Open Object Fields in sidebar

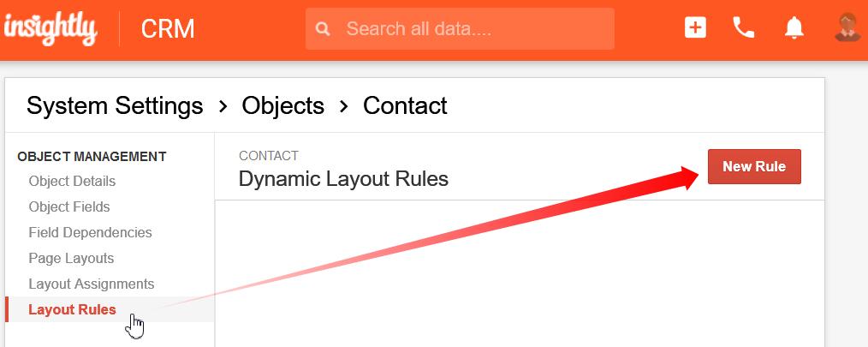tap(69, 206)
